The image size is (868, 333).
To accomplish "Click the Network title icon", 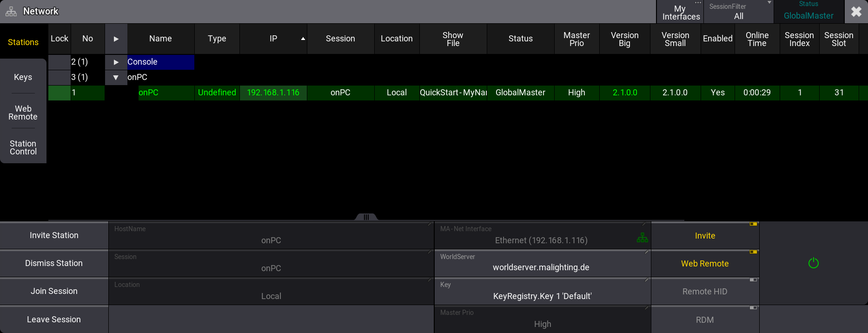I will tap(11, 12).
